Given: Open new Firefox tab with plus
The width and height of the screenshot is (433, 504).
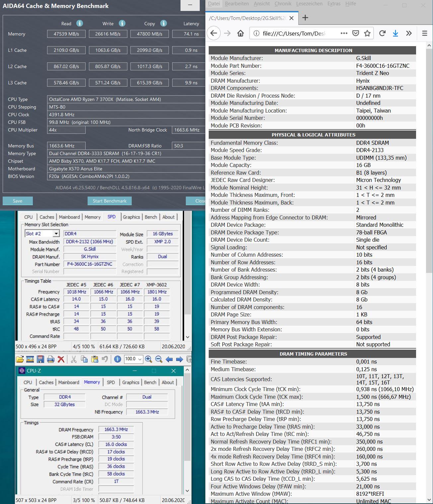Looking at the screenshot, I should click(x=305, y=18).
